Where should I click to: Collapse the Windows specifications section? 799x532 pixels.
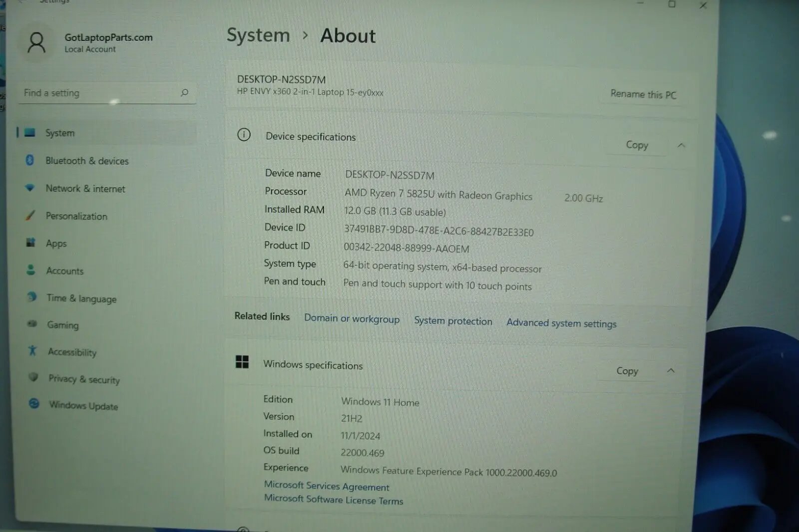point(671,371)
